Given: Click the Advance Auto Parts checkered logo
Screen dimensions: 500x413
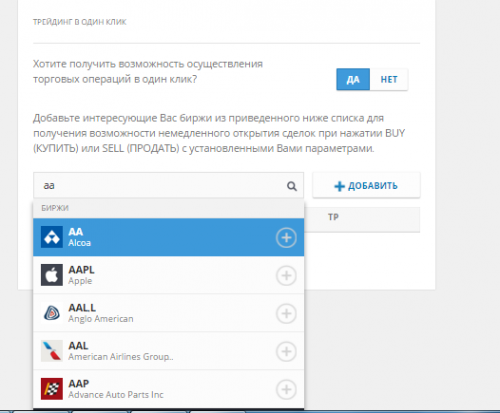Looking at the screenshot, I should click(52, 389).
